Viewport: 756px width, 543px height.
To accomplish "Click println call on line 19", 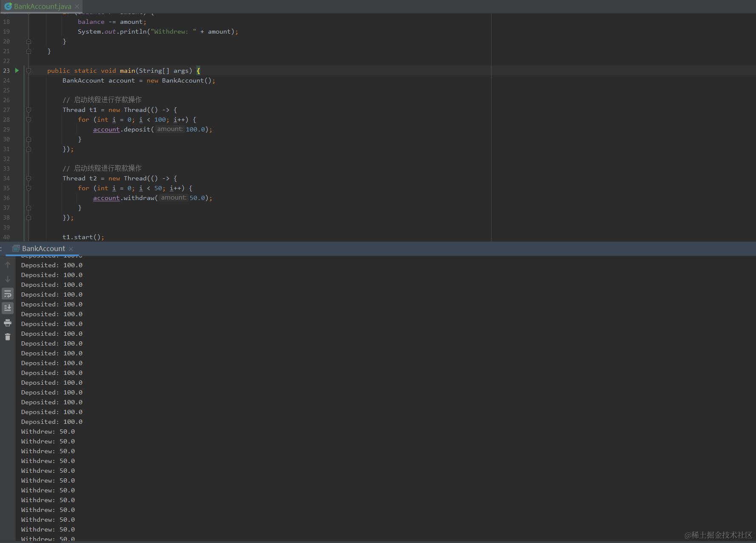I will 133,31.
